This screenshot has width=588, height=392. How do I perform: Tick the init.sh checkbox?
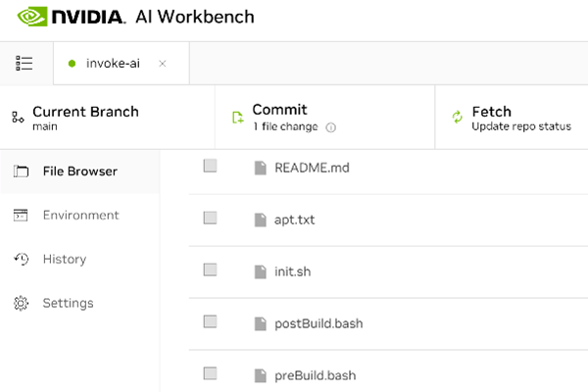coord(210,269)
